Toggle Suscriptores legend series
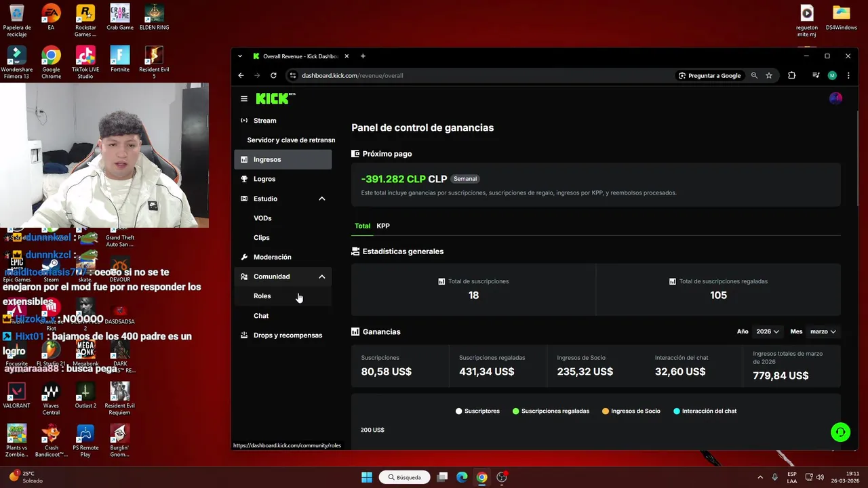Screen dimensions: 868x488 click(478, 411)
